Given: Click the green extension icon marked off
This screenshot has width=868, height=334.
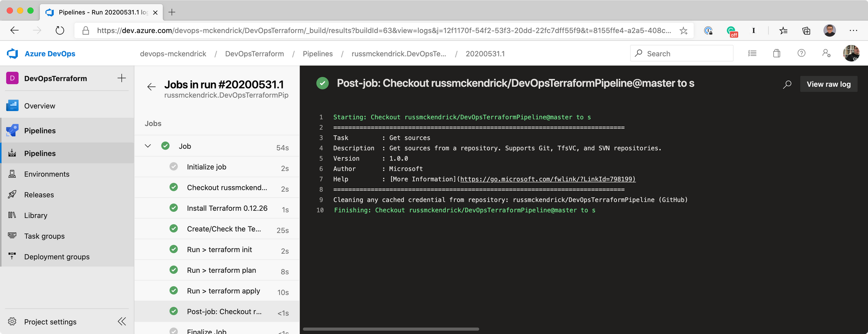Looking at the screenshot, I should click(732, 31).
